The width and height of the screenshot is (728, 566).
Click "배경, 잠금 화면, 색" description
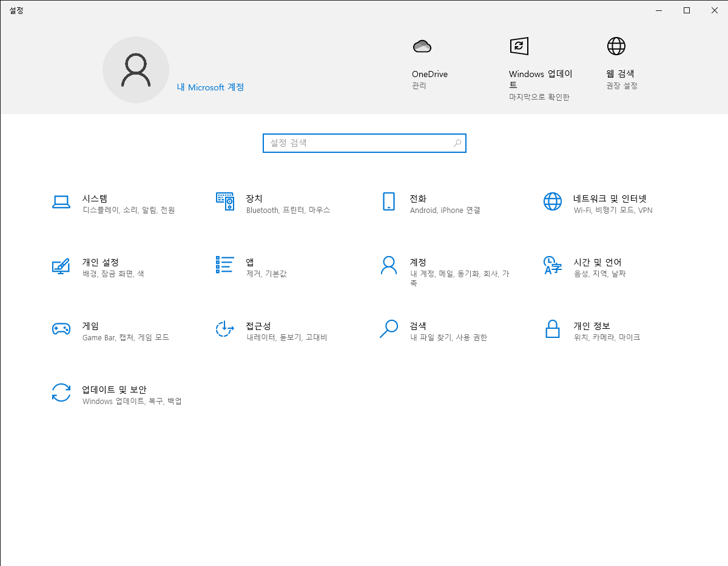point(113,274)
